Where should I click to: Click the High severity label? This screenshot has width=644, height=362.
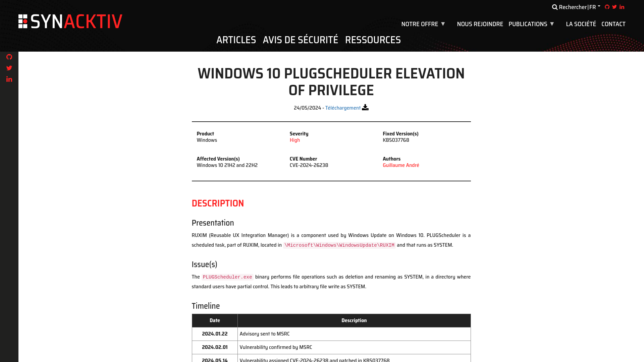tap(294, 140)
